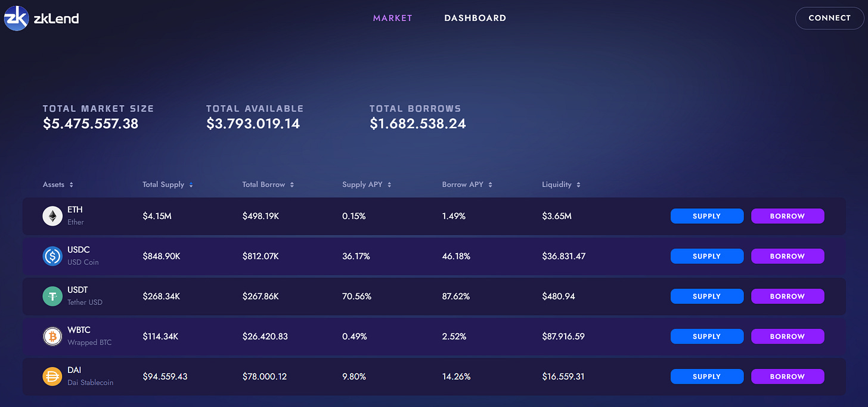Sort by Borrow APY column arrows
Screen dimensions: 868x407
(x=490, y=185)
